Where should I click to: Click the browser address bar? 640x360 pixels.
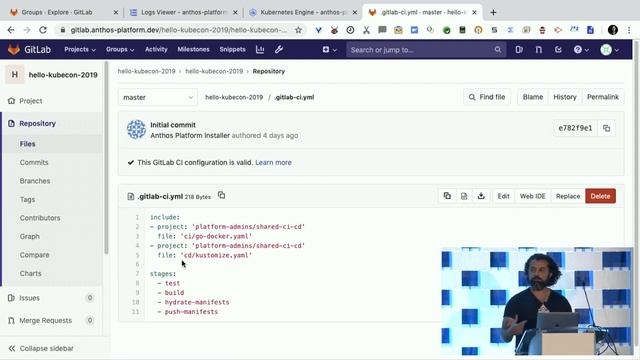pos(178,30)
